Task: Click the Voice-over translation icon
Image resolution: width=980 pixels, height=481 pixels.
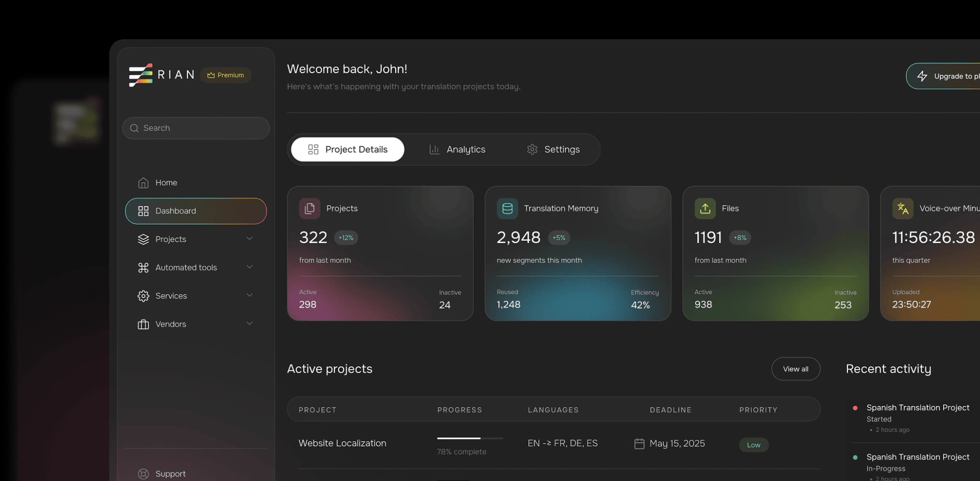Action: [x=902, y=208]
